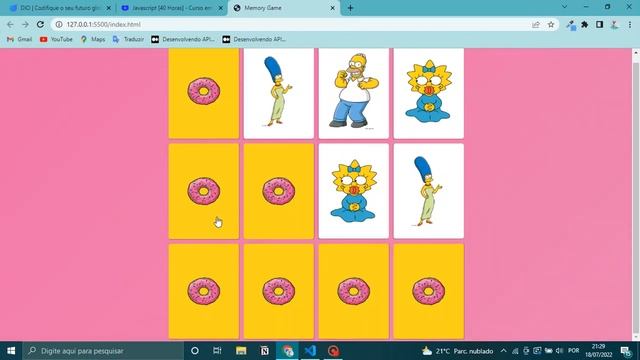Viewport: 640px width, 360px height.
Task: Open the Traduzir bookmark
Action: (x=128, y=39)
